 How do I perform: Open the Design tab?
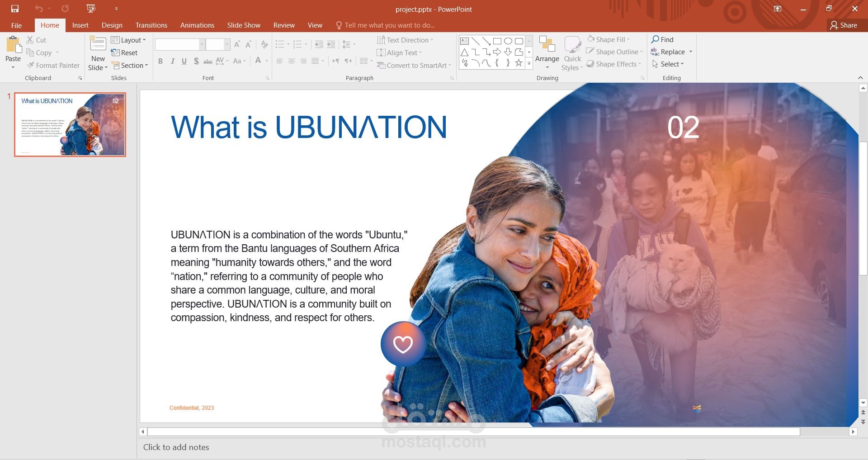click(112, 25)
